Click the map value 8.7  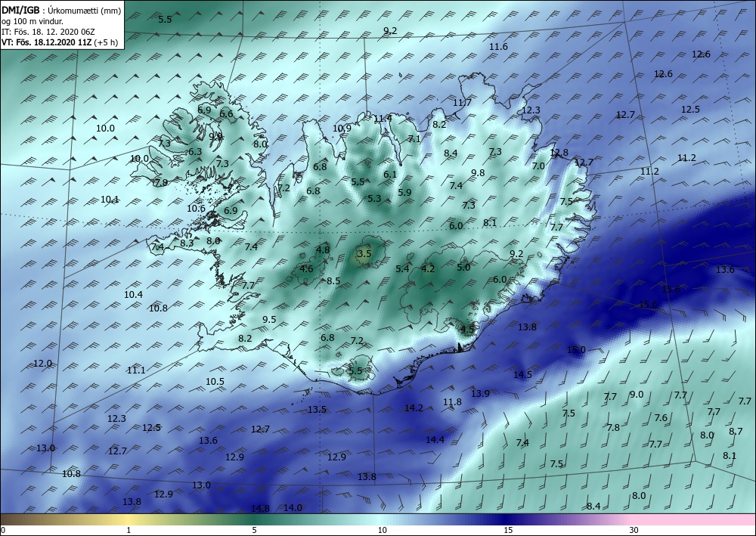[736, 431]
